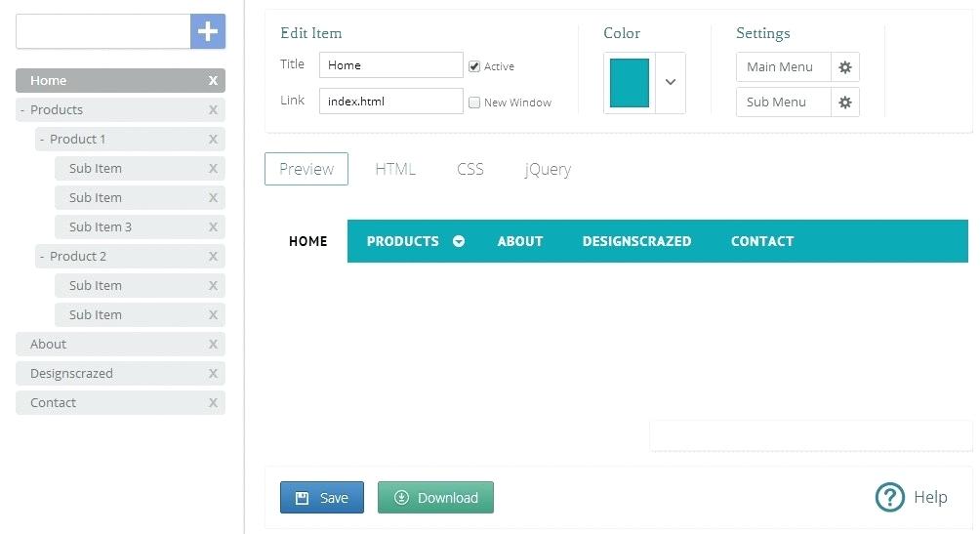Remove Product 2 using its X
The height and width of the screenshot is (534, 980).
point(213,257)
